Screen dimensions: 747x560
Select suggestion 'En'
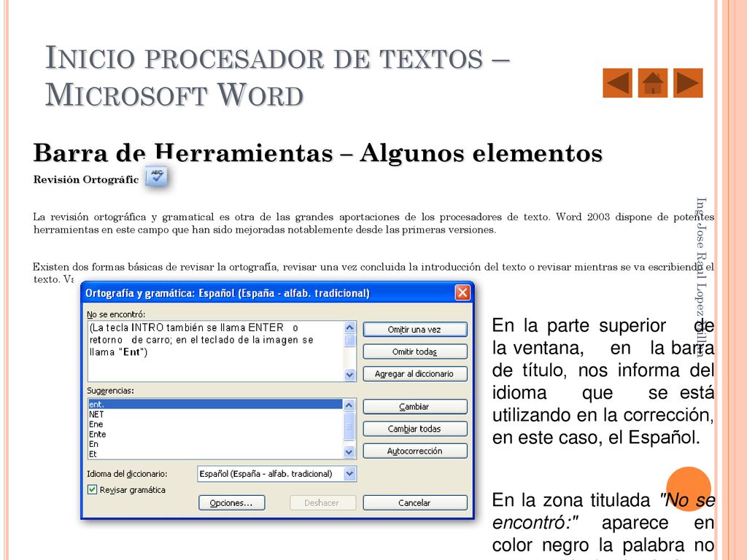coord(215,444)
